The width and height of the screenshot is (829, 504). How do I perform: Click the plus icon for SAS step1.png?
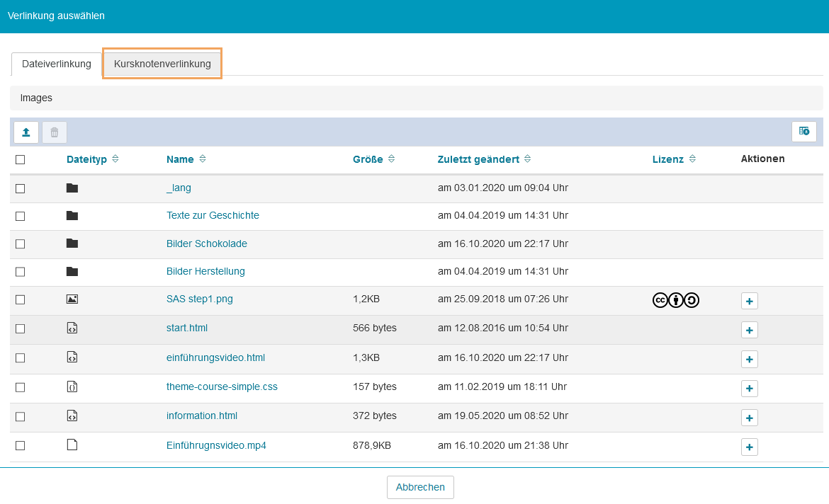pyautogui.click(x=750, y=301)
